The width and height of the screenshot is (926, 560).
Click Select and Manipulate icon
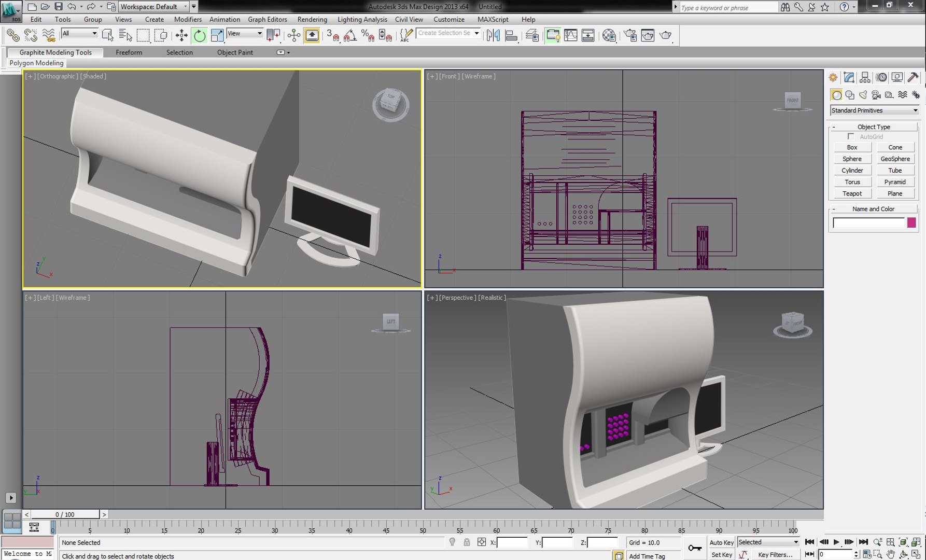coord(294,35)
